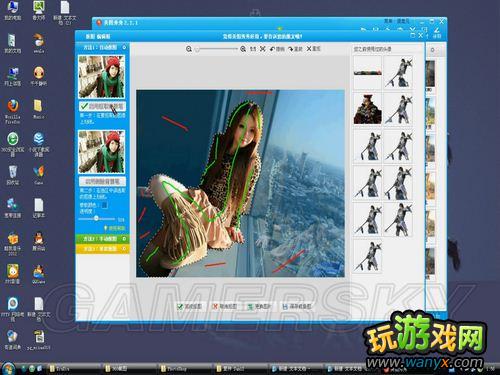This screenshot has width=500, height=375.
Task: Adjust the transparency slider in left panel
Action: point(97,219)
